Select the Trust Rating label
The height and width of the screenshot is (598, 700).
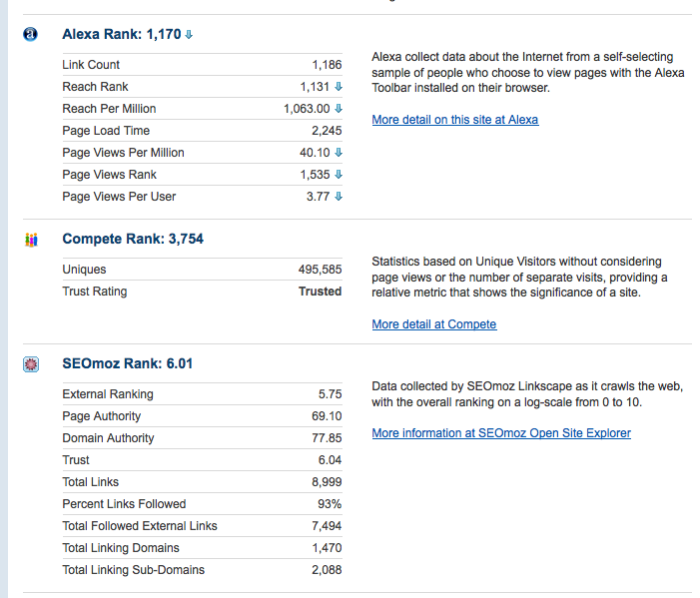[x=95, y=292]
